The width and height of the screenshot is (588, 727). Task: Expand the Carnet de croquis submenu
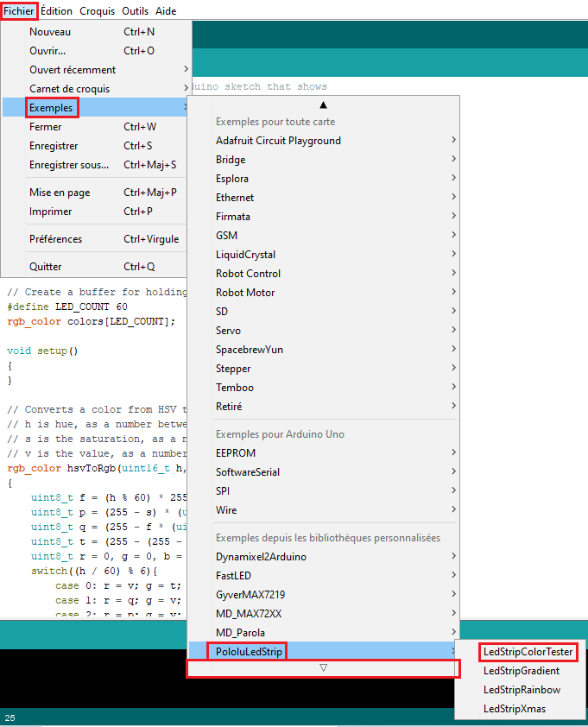point(96,89)
